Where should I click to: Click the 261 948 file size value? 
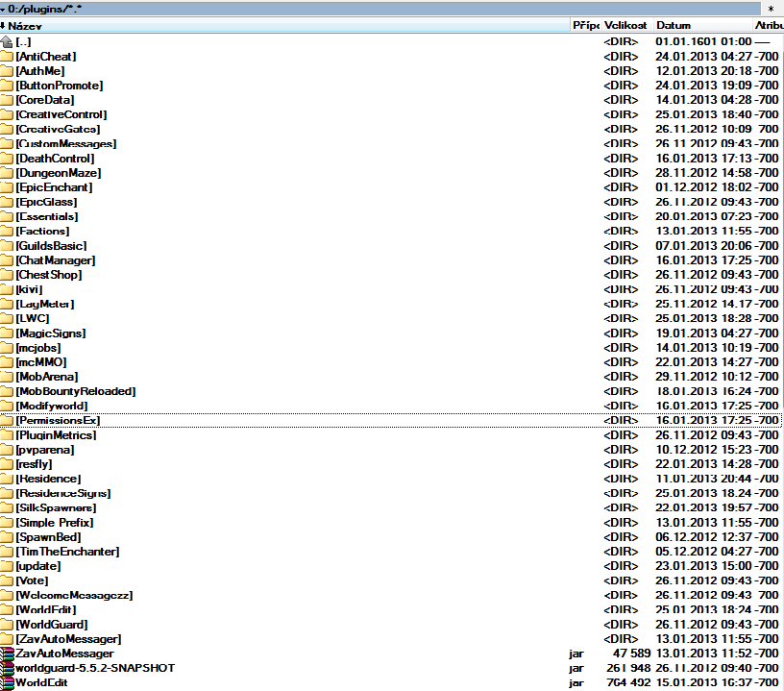628,668
